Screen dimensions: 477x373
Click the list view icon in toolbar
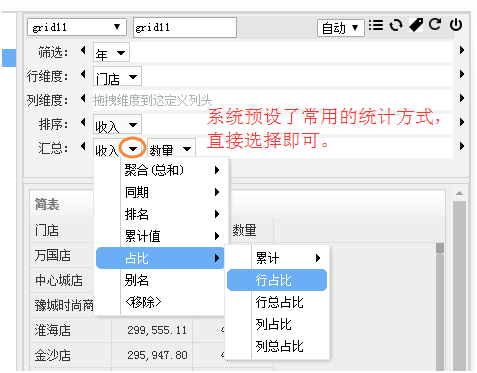[376, 25]
